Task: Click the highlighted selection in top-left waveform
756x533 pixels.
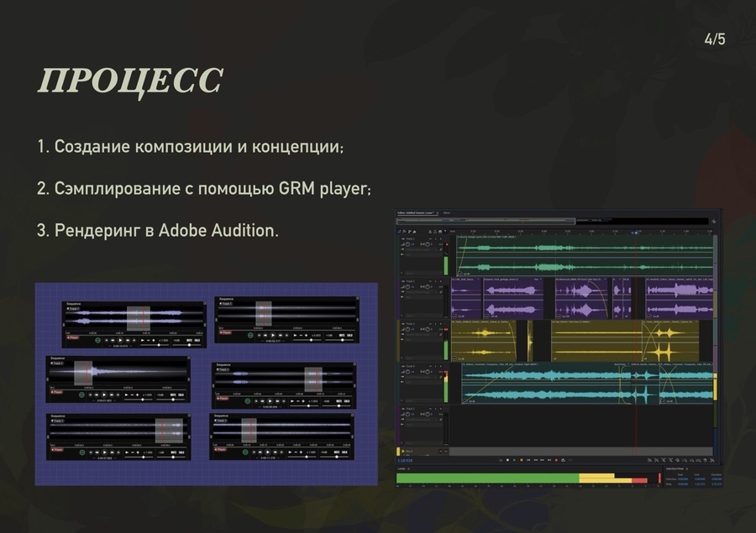Action: pyautogui.click(x=139, y=318)
